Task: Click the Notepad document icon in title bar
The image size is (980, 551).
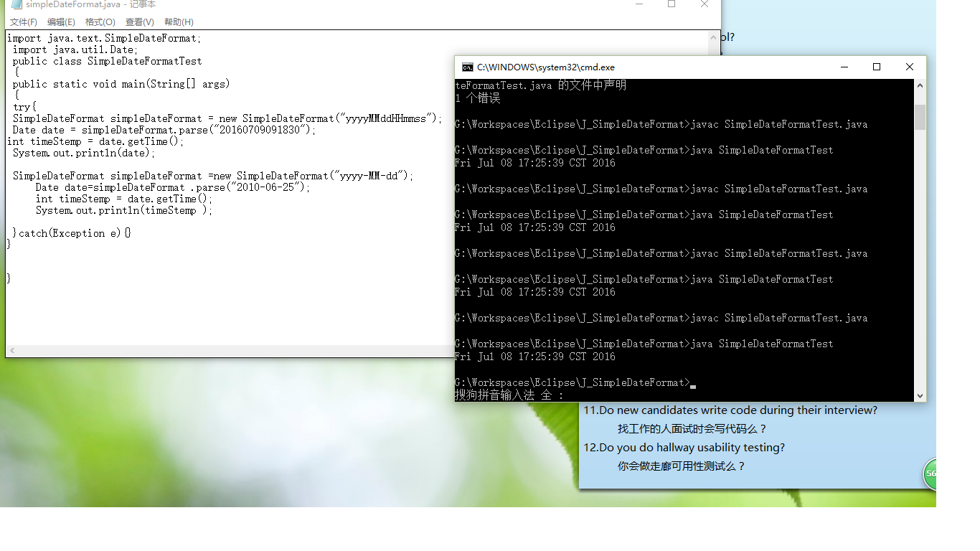Action: click(x=17, y=4)
